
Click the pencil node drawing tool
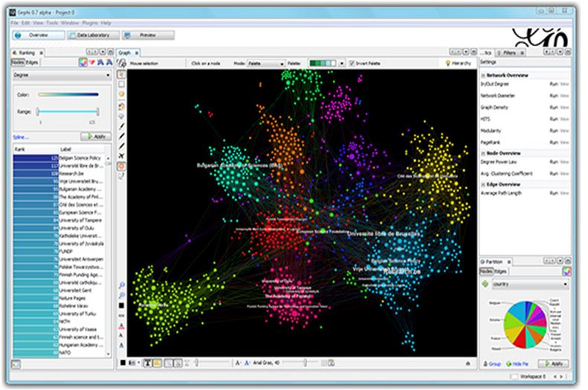pyautogui.click(x=122, y=126)
